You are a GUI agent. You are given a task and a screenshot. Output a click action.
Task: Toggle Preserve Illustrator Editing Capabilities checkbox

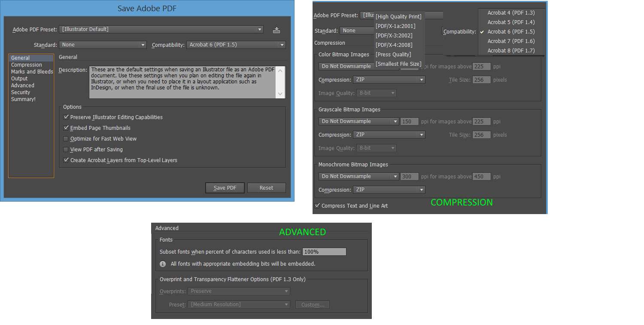66,117
